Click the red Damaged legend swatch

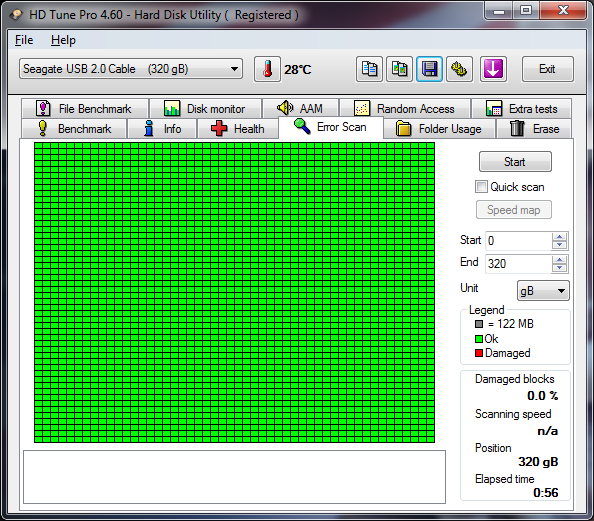click(479, 353)
